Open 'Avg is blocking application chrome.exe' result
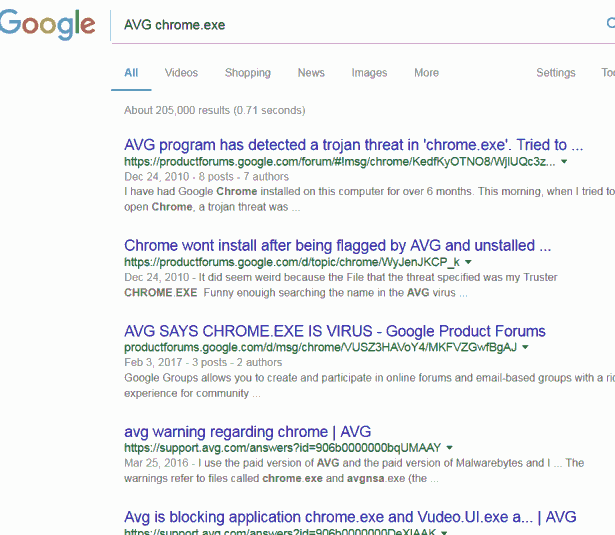Image resolution: width=615 pixels, height=535 pixels. [350, 517]
